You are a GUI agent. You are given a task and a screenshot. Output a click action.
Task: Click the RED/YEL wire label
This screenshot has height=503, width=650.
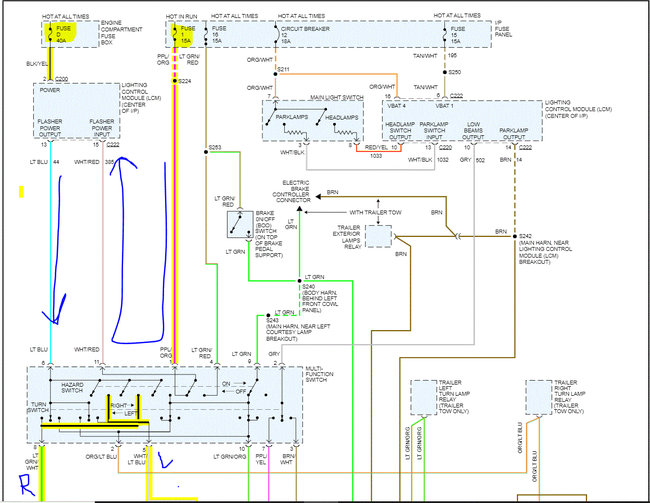point(376,147)
